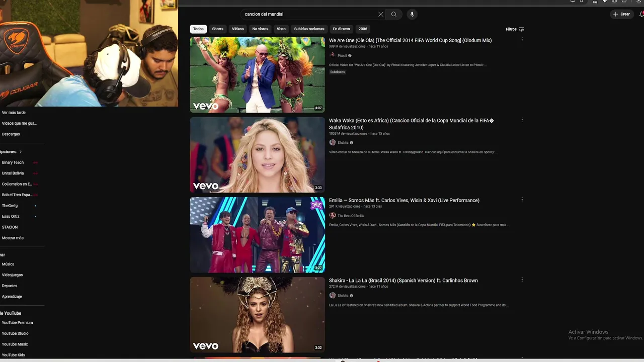Open the Crear upload button
This screenshot has width=644, height=362.
pos(621,14)
